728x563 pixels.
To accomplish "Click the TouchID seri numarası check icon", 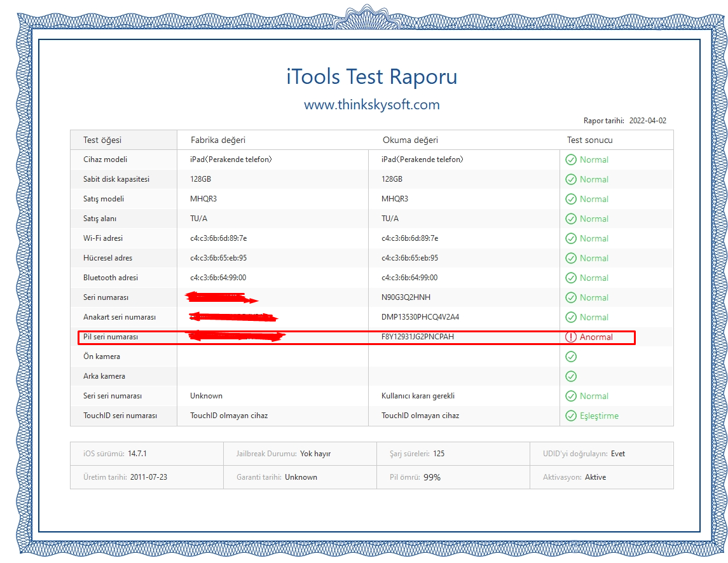I will (570, 416).
